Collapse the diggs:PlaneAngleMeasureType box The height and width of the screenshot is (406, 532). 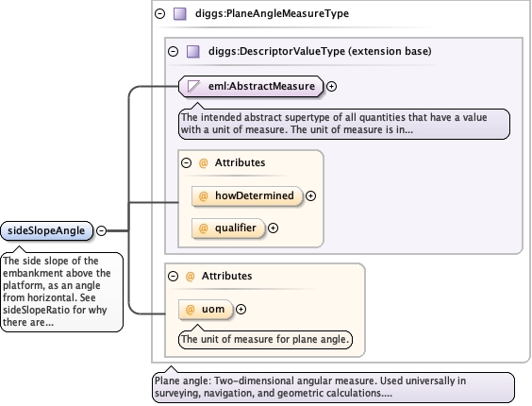[159, 13]
